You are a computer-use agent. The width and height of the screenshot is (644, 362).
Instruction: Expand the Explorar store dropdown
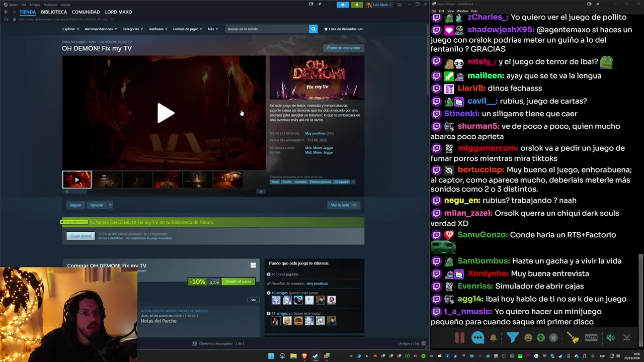pyautogui.click(x=70, y=29)
